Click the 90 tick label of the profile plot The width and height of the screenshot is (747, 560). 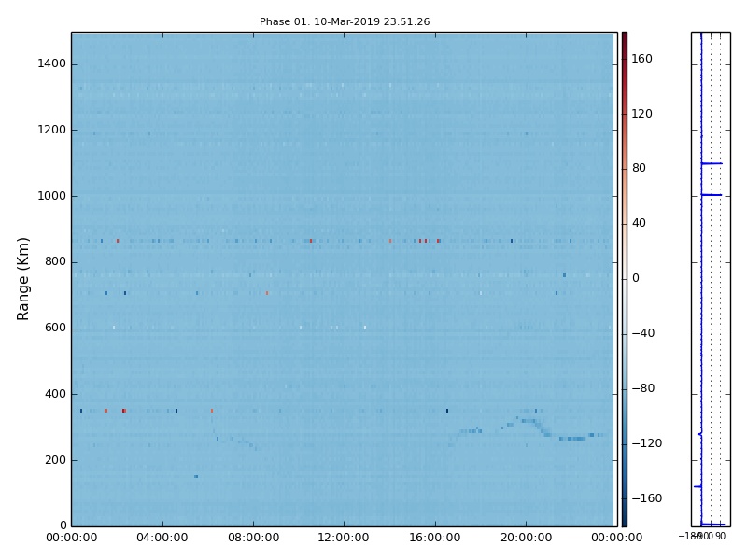pos(720,536)
